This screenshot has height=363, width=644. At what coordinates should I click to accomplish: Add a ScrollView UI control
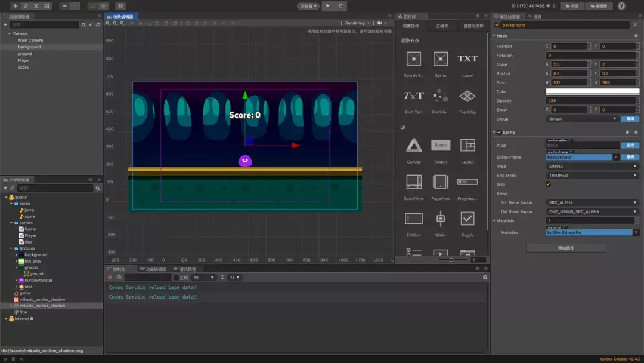[x=414, y=181]
